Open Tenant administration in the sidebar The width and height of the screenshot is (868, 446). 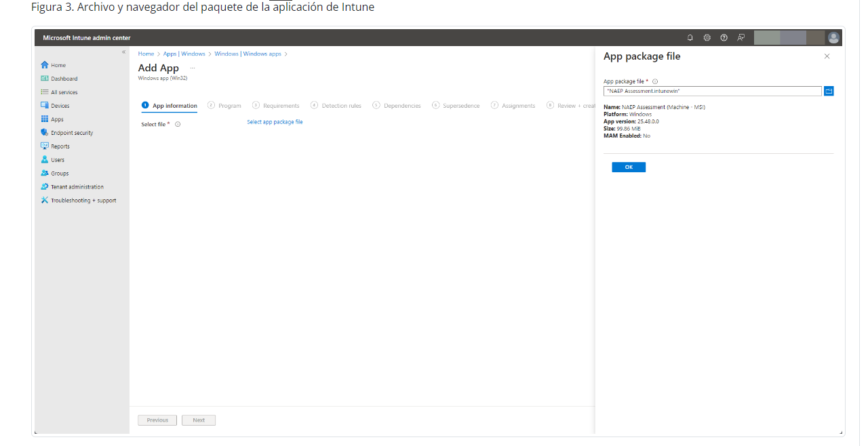coord(72,187)
